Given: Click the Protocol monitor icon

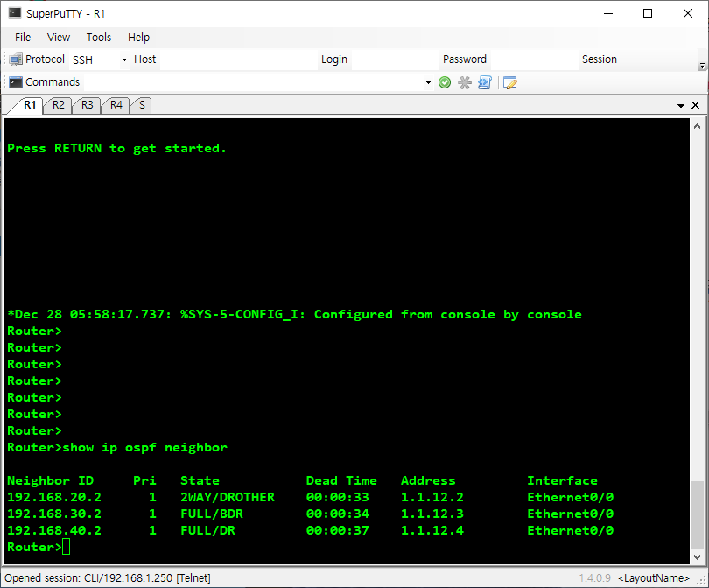Looking at the screenshot, I should (16, 59).
